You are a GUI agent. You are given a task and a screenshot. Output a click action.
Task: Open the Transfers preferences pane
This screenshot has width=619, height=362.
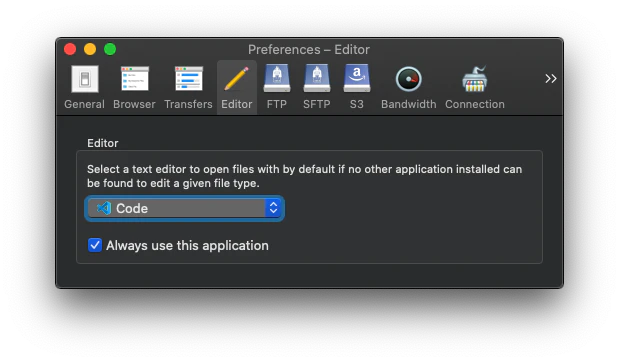(188, 88)
